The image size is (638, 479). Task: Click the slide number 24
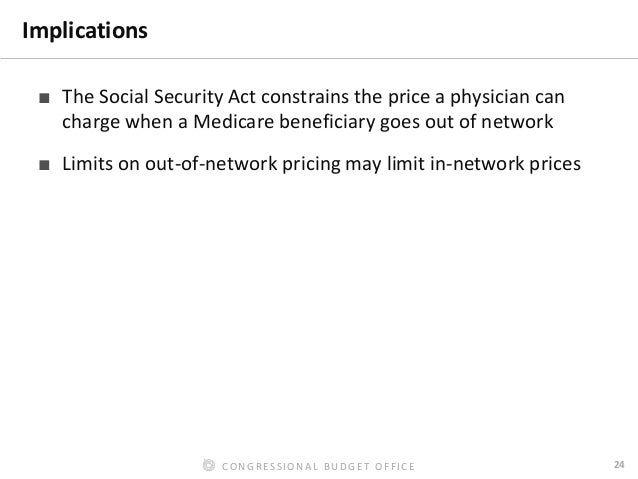point(617,465)
